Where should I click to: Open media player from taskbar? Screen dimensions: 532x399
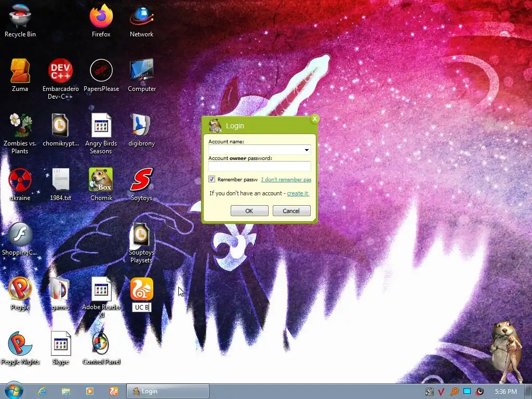89,391
